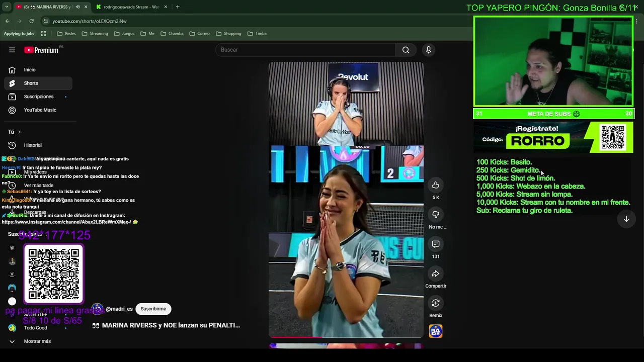Reload the YouTube page
Screen dimensions: 644x362
[x=31, y=21]
